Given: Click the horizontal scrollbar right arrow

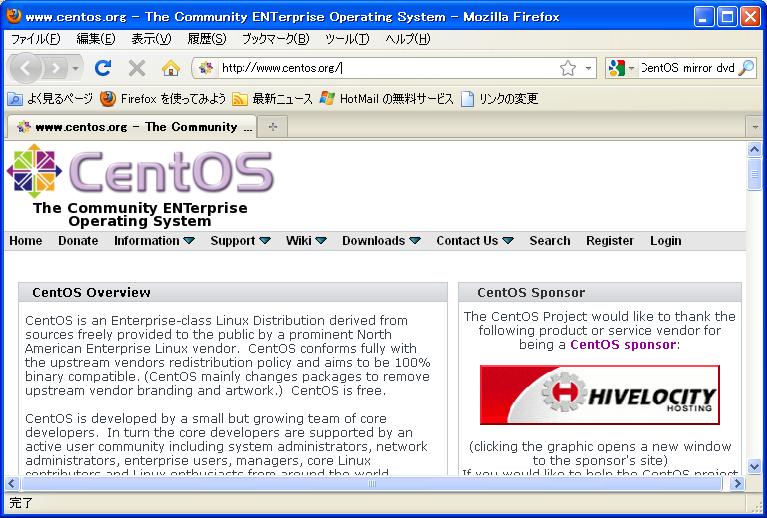Looking at the screenshot, I should 737,484.
